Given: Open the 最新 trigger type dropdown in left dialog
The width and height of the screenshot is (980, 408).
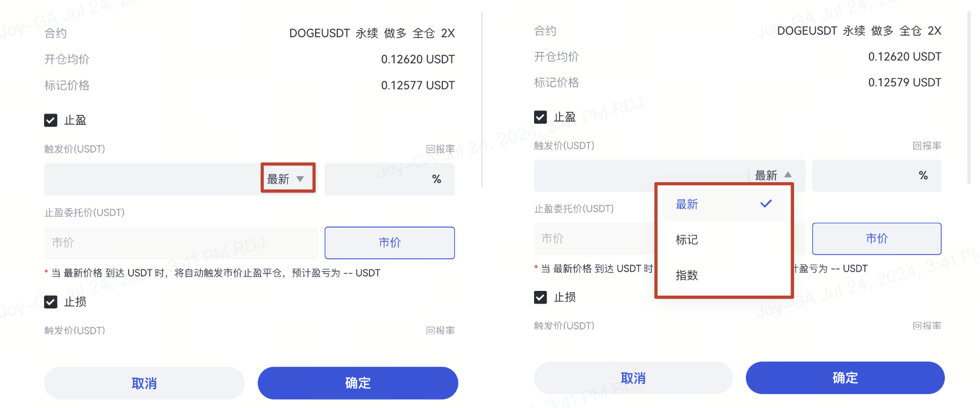Looking at the screenshot, I should tap(288, 179).
